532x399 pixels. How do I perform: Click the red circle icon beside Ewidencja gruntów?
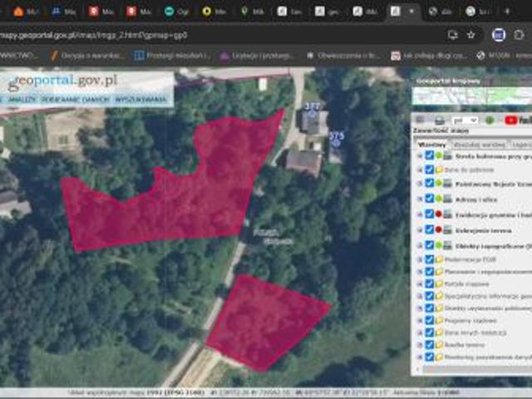tap(439, 214)
